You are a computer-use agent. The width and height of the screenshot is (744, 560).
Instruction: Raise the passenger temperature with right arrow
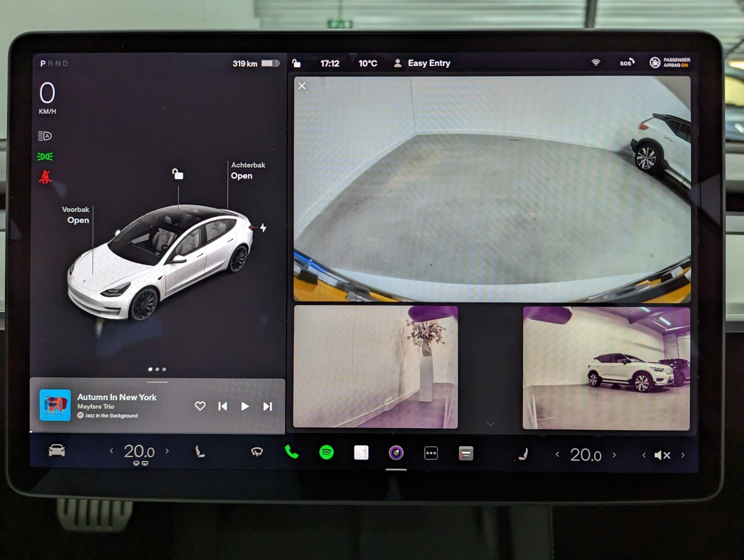614,455
